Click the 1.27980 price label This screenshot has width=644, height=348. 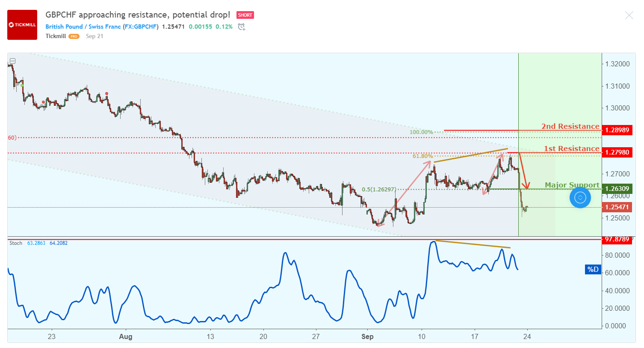pyautogui.click(x=617, y=152)
